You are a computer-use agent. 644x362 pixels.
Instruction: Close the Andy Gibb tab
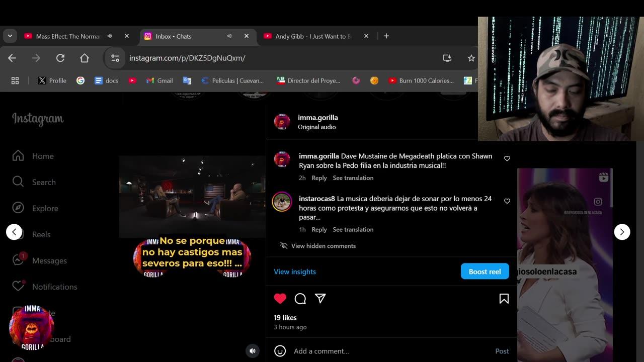click(366, 36)
